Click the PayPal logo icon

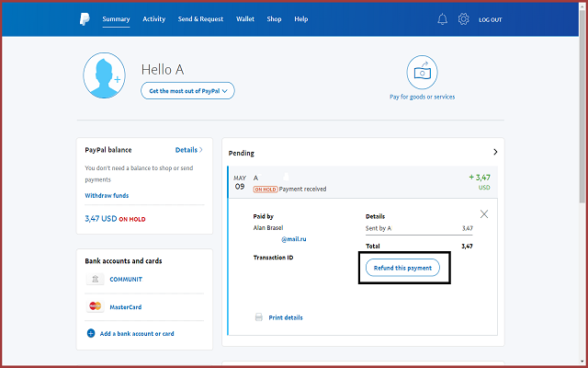coord(86,19)
